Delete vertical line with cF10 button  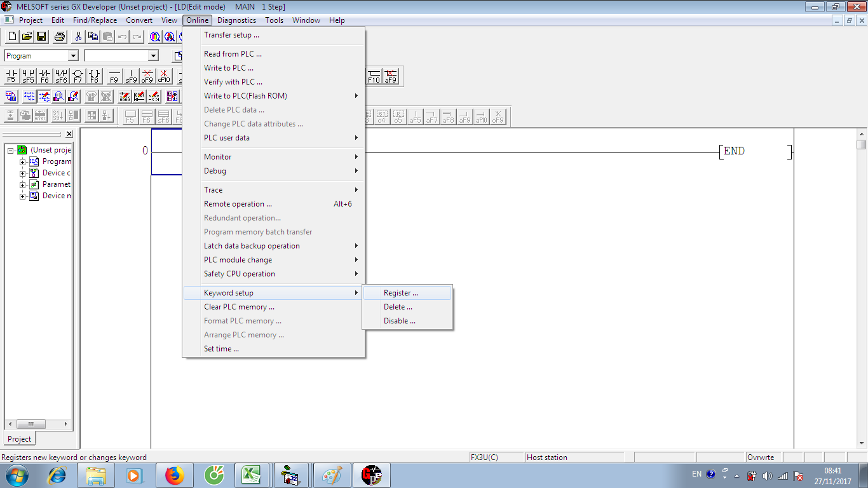coord(164,77)
